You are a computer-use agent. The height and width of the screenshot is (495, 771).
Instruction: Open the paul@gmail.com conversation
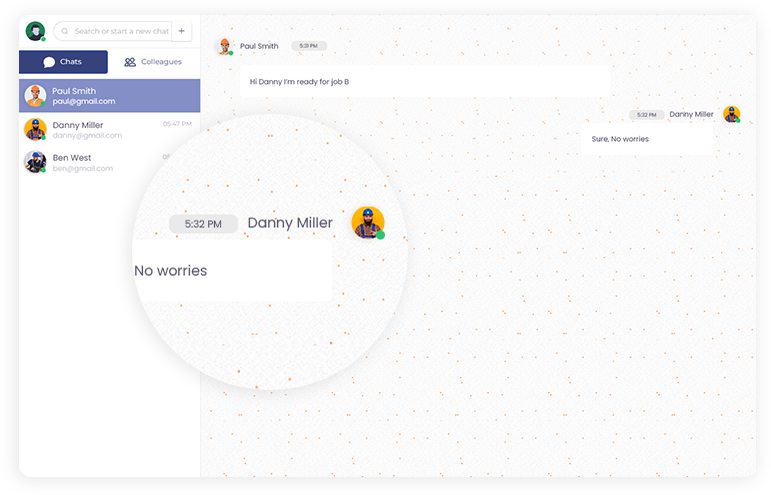pos(110,96)
